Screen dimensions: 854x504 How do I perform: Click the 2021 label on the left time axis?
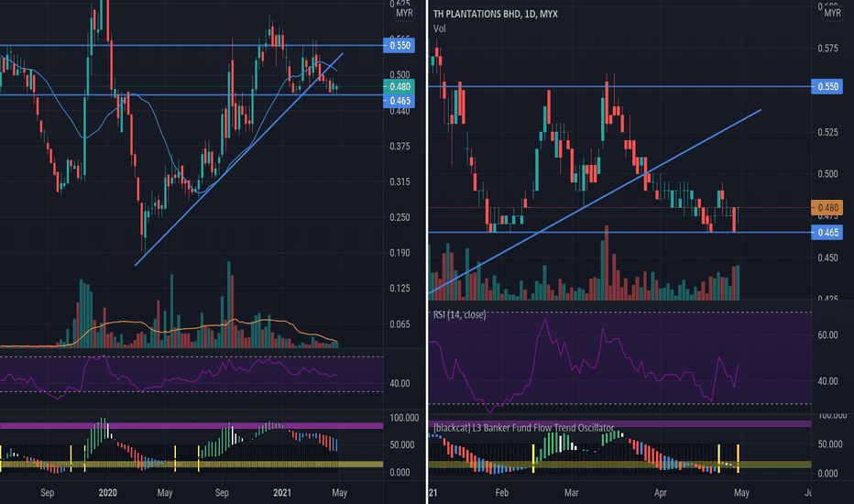point(282,493)
